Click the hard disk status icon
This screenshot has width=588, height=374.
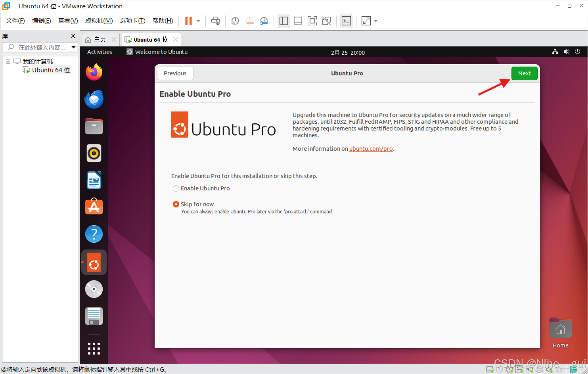[490, 369]
